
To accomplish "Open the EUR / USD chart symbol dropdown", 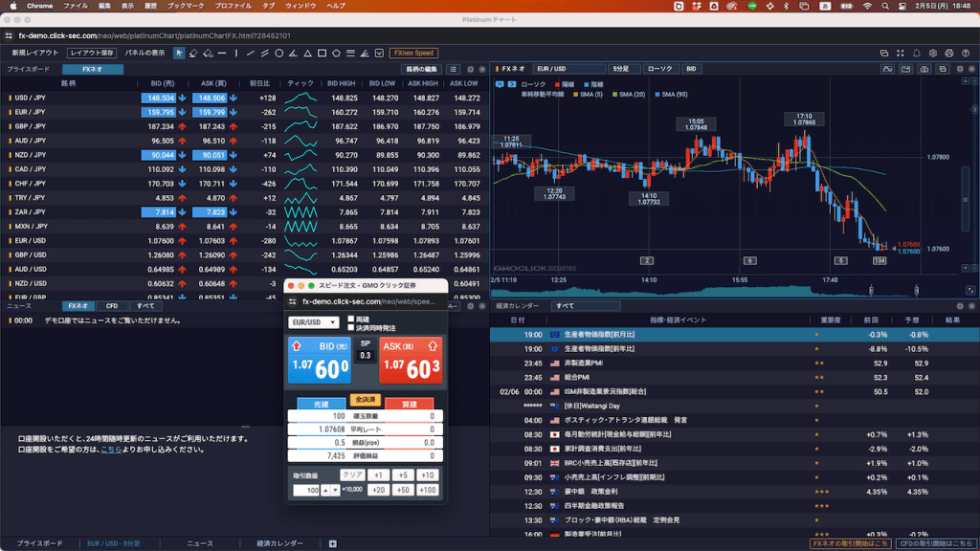I will [568, 69].
